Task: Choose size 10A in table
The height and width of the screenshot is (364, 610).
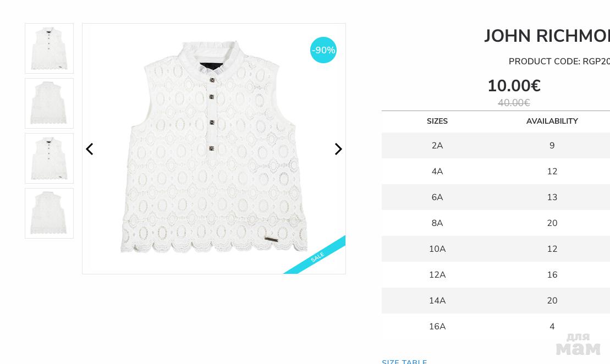Action: pyautogui.click(x=437, y=249)
